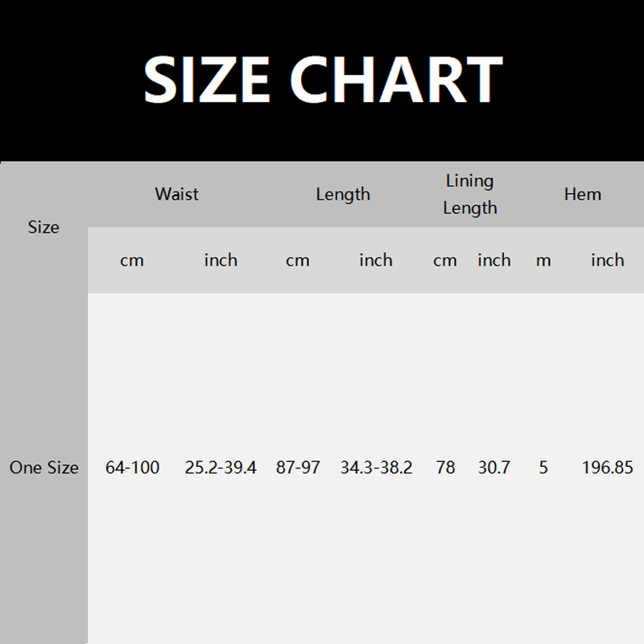
Task: Click the Lining Length header
Action: pos(470,194)
